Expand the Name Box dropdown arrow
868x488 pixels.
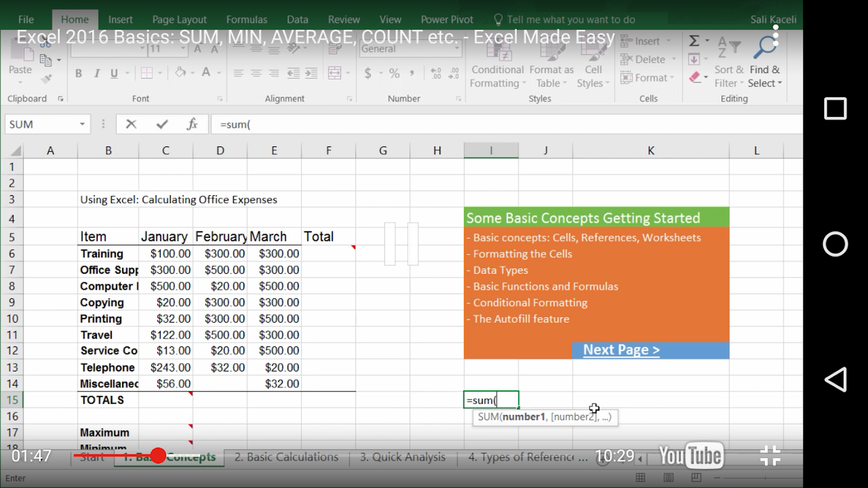pyautogui.click(x=82, y=124)
